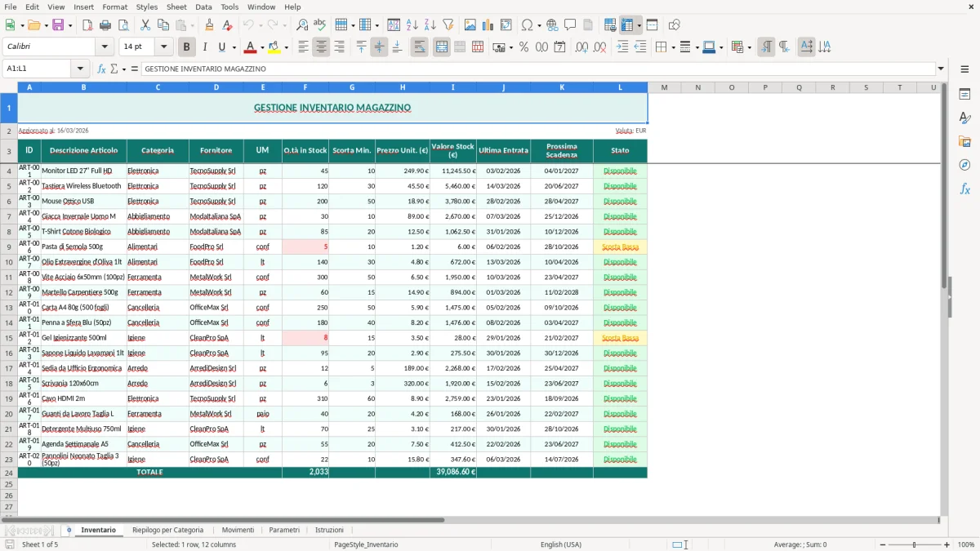
Task: Export directly as PDF
Action: pos(87,25)
